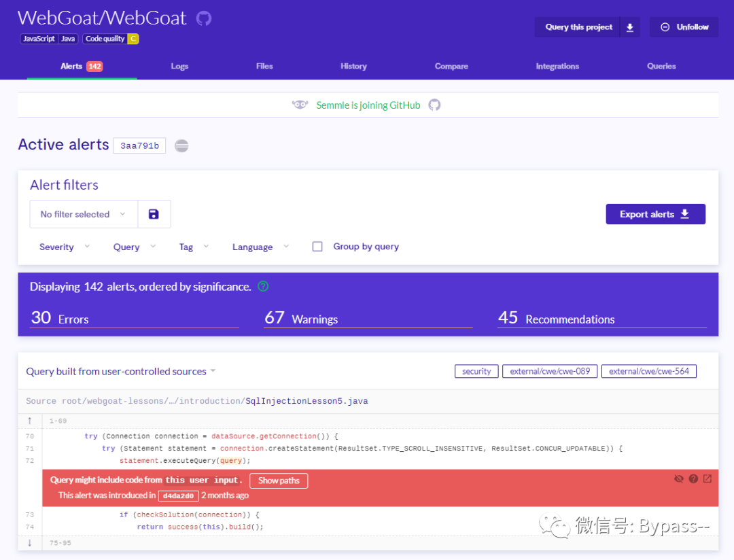The width and height of the screenshot is (734, 560).
Task: Open the No filter selected dropdown
Action: coord(84,214)
